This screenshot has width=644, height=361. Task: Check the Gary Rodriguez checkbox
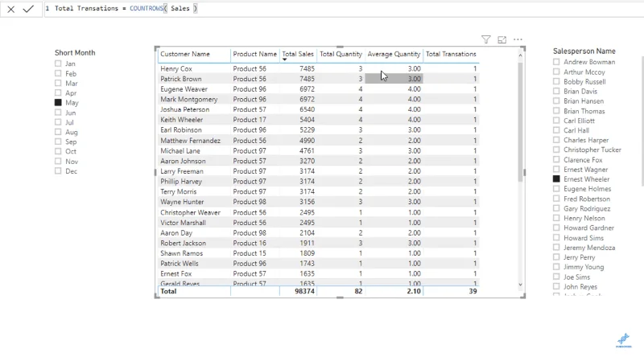click(x=556, y=208)
